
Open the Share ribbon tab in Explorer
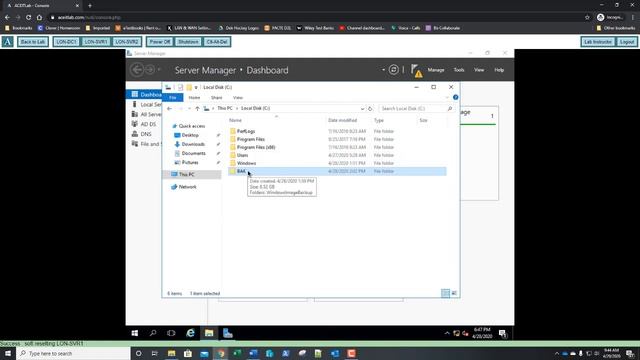[x=216, y=98]
